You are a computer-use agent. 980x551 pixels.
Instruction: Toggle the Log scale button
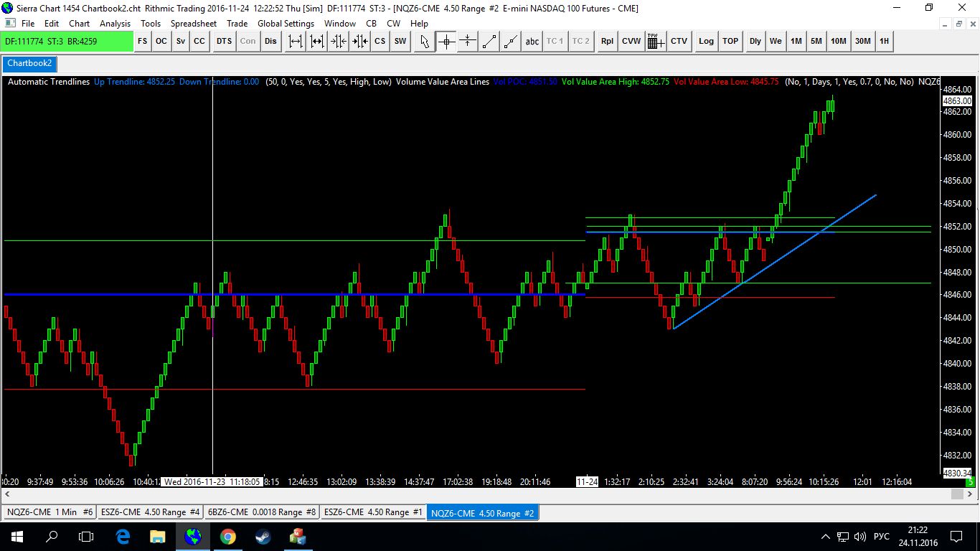click(x=706, y=42)
